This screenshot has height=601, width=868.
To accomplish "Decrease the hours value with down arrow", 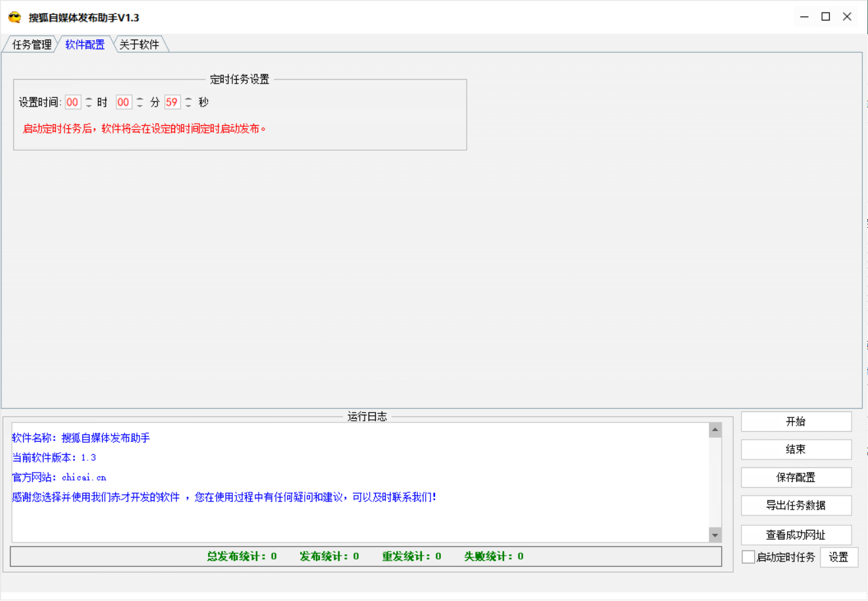I will tap(89, 105).
